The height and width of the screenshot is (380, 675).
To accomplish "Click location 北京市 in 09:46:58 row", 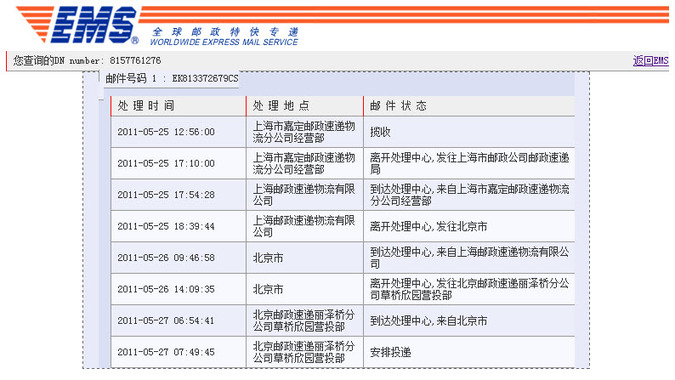I will pyautogui.click(x=268, y=258).
